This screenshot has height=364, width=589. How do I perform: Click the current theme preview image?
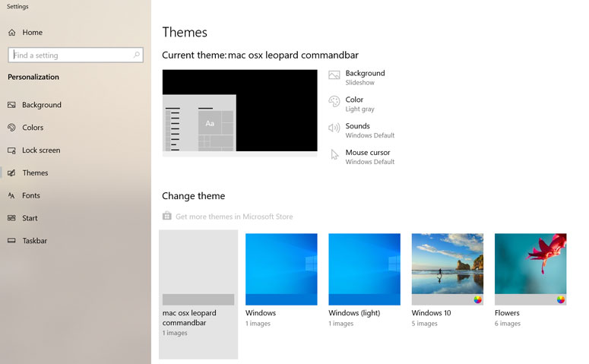(239, 112)
